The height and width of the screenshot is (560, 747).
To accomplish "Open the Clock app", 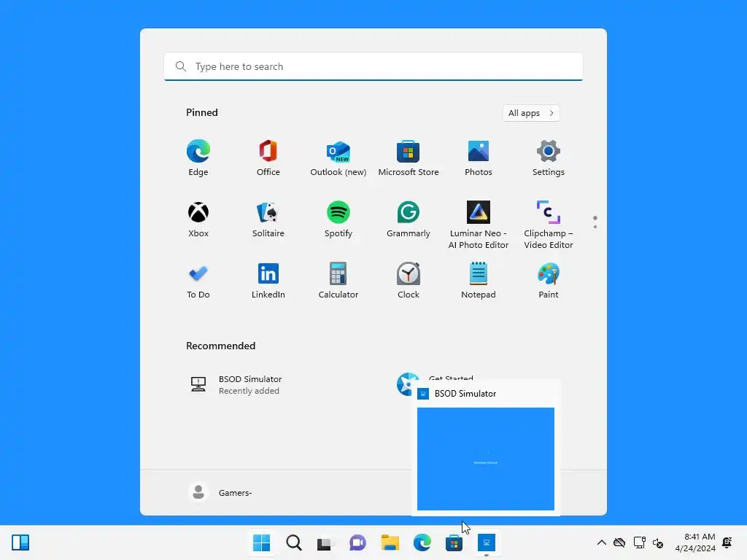I will (409, 281).
